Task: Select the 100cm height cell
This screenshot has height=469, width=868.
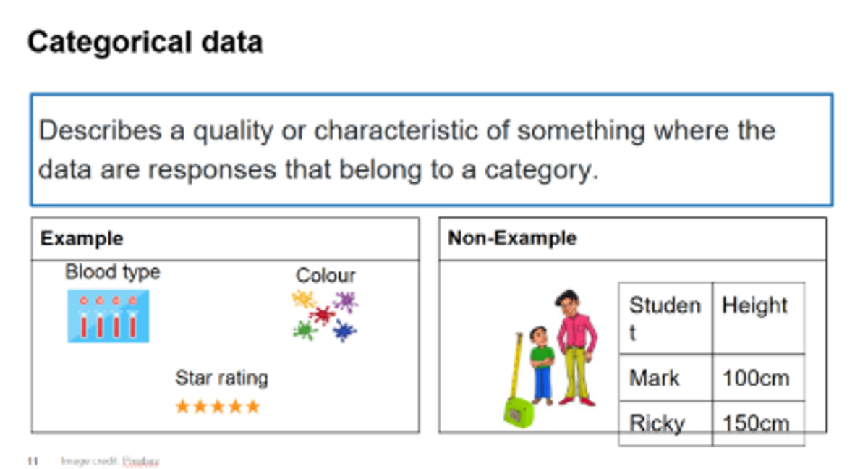Action: coord(758,378)
